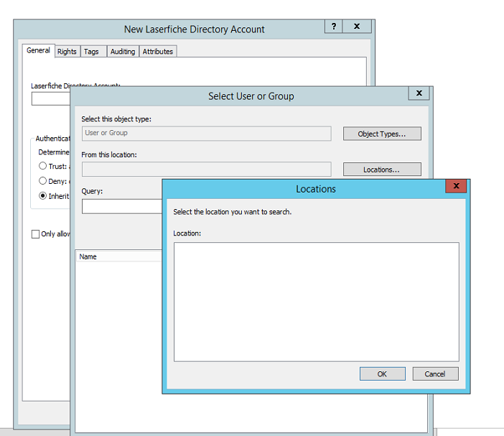Screen dimensions: 504x436
Task: Click the Name column header
Action: click(118, 256)
